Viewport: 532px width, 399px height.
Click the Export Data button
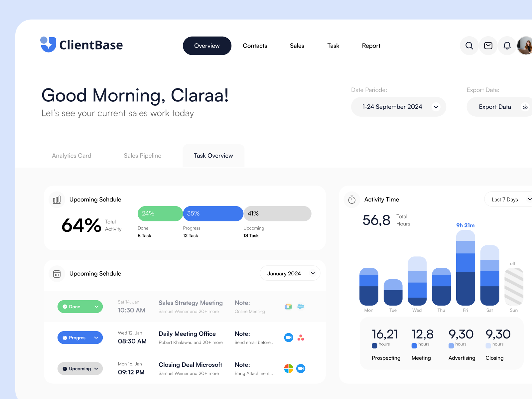(495, 107)
